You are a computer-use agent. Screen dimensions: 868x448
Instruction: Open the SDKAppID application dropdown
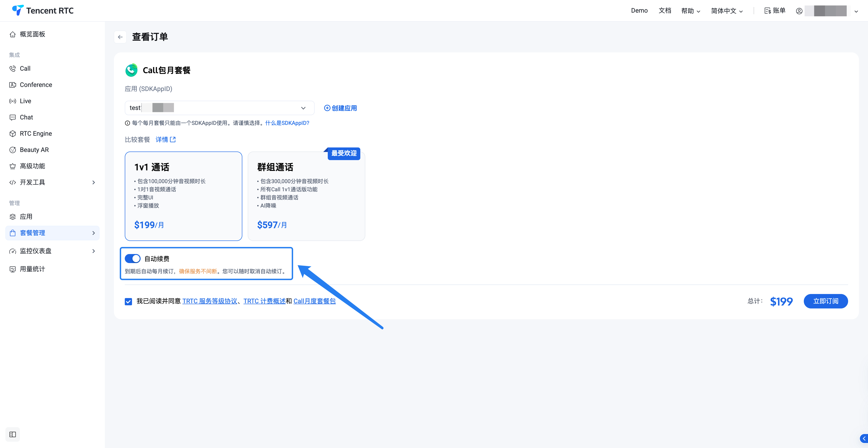(x=219, y=108)
